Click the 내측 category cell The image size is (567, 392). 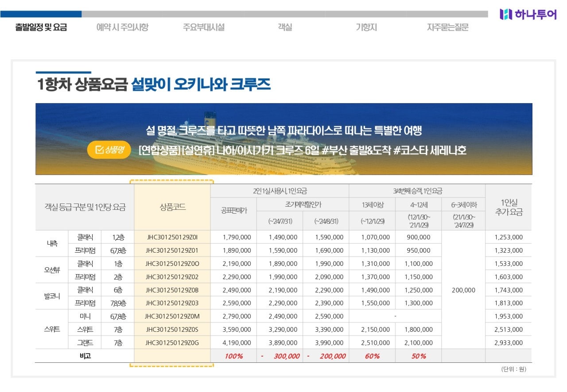52,244
